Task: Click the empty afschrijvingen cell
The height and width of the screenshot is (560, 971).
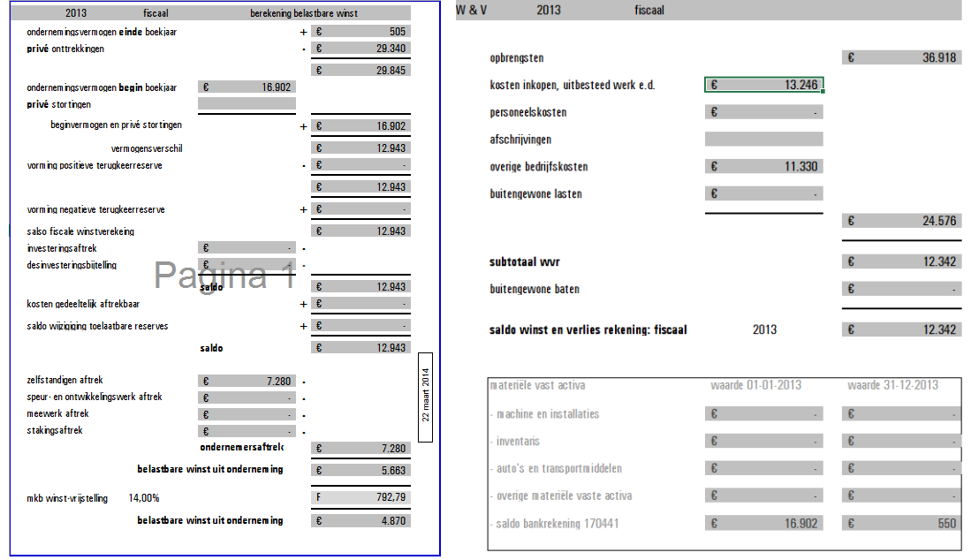Action: [764, 140]
